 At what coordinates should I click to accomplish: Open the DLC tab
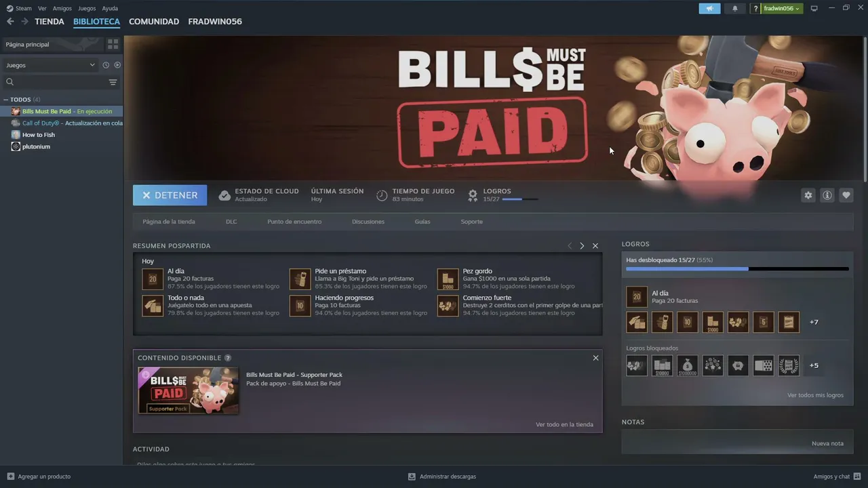pos(231,222)
